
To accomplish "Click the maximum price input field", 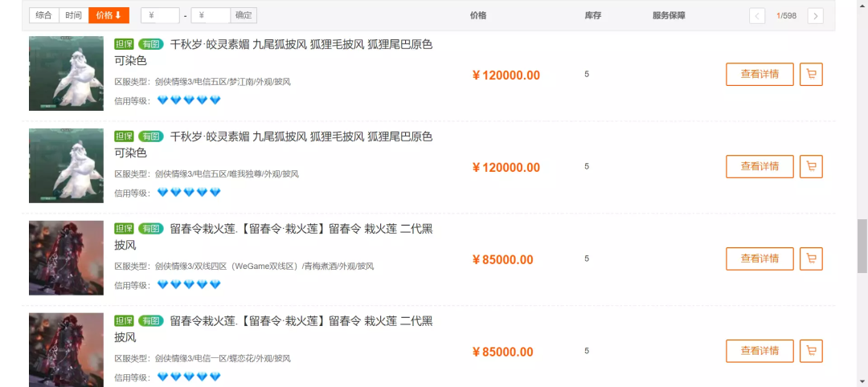I will click(211, 15).
